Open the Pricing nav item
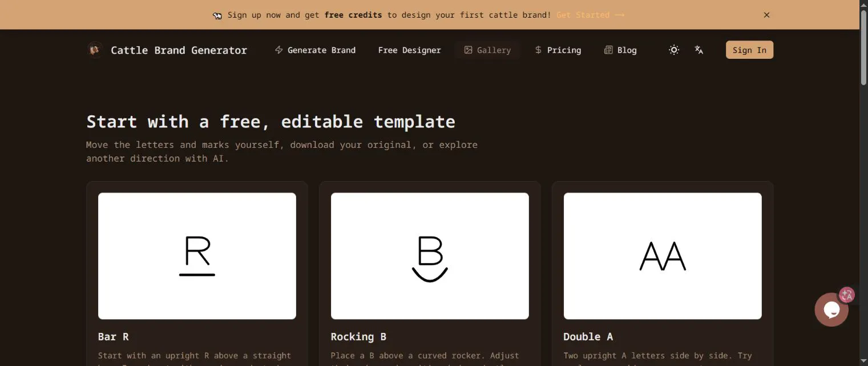The height and width of the screenshot is (366, 868). click(x=558, y=50)
